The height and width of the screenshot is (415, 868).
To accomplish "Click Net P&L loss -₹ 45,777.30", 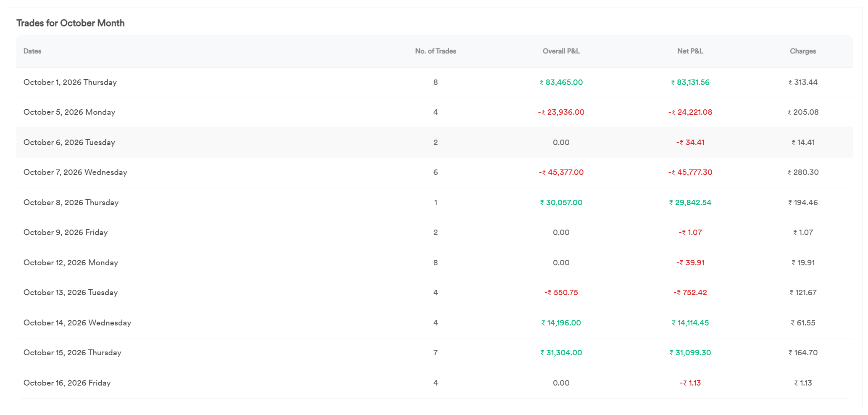I will pyautogui.click(x=690, y=172).
